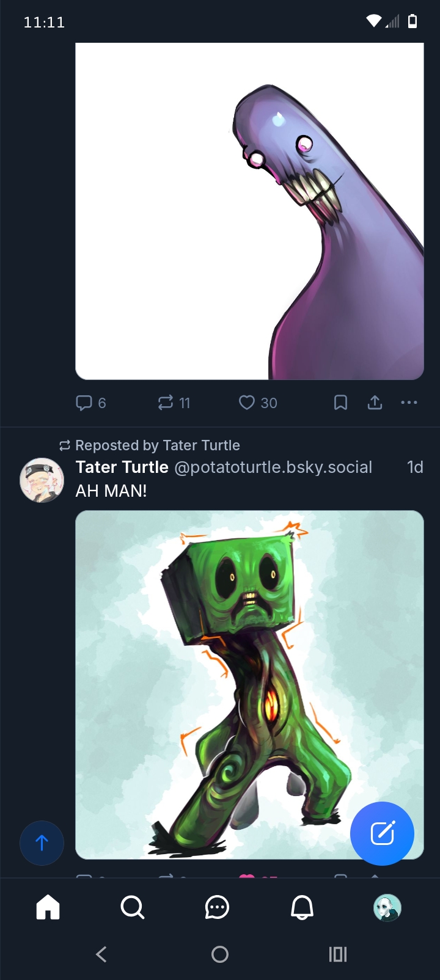Open the @potatoturtle.bsky.social profile link
440x980 pixels.
tap(273, 467)
